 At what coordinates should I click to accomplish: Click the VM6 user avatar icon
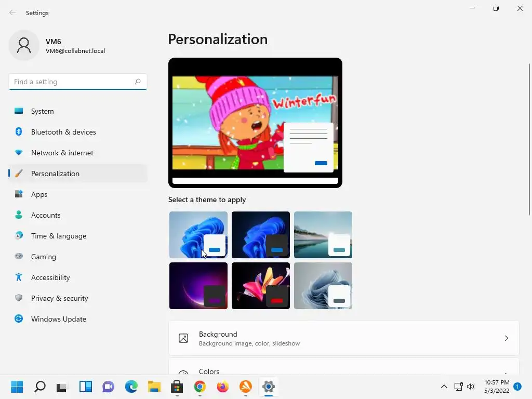(x=24, y=45)
